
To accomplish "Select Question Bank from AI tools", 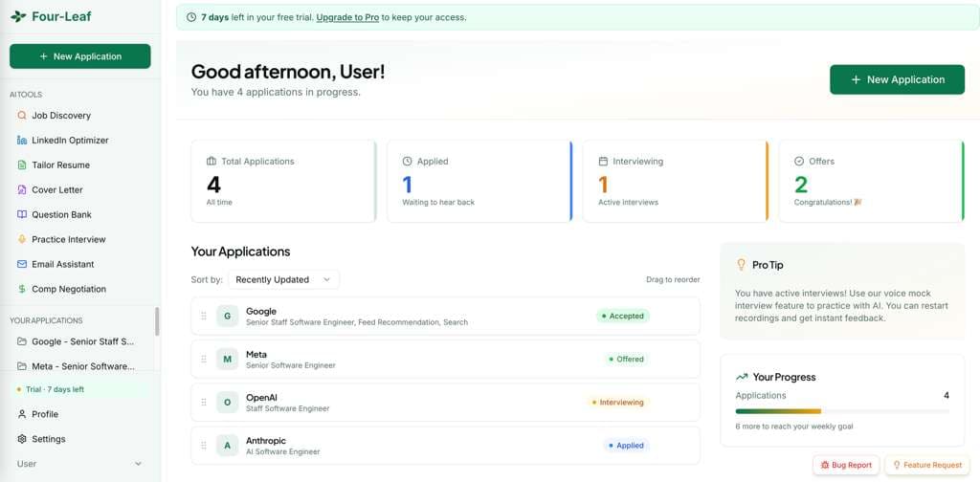I will (x=80, y=215).
